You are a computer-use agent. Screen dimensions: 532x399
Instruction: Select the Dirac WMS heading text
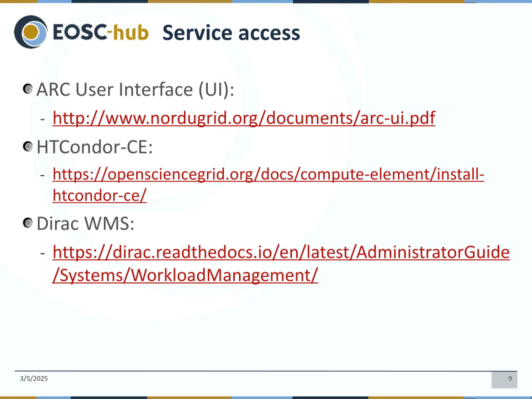pos(85,223)
